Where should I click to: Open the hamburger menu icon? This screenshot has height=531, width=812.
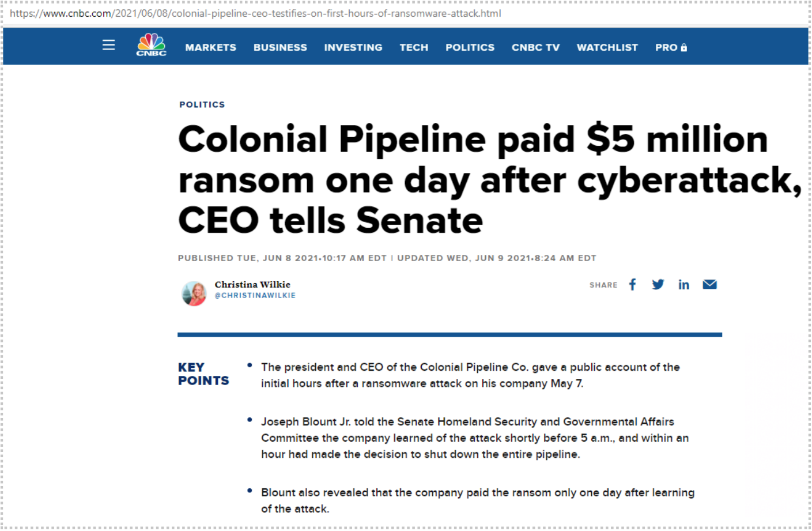[108, 45]
